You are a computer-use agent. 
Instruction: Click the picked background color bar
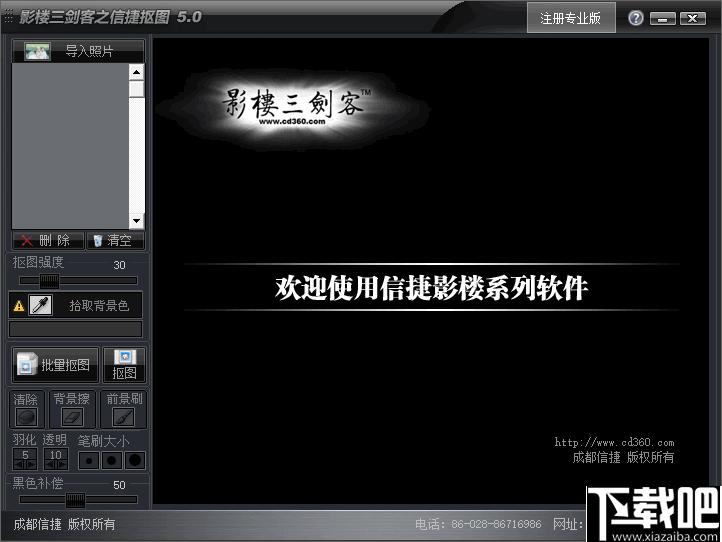(76, 329)
